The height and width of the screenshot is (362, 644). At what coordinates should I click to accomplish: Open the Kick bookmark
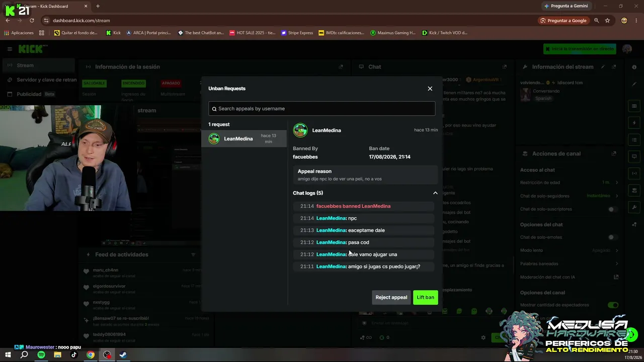[x=113, y=33]
